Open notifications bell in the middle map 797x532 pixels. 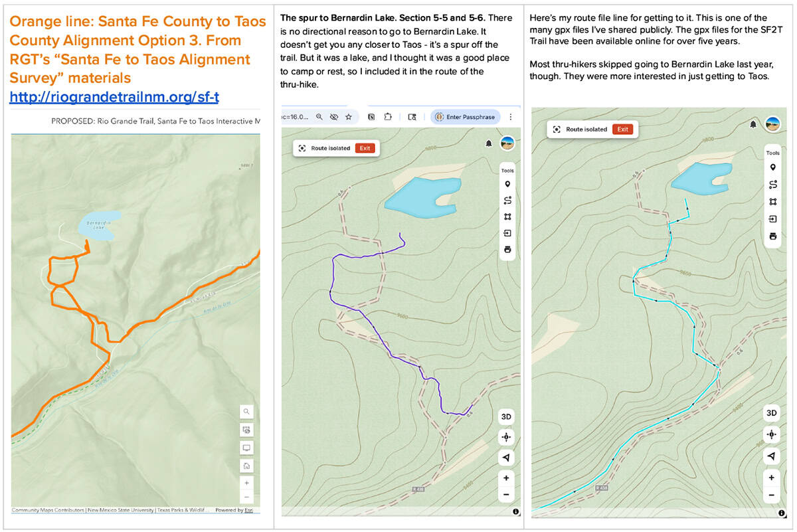point(489,143)
